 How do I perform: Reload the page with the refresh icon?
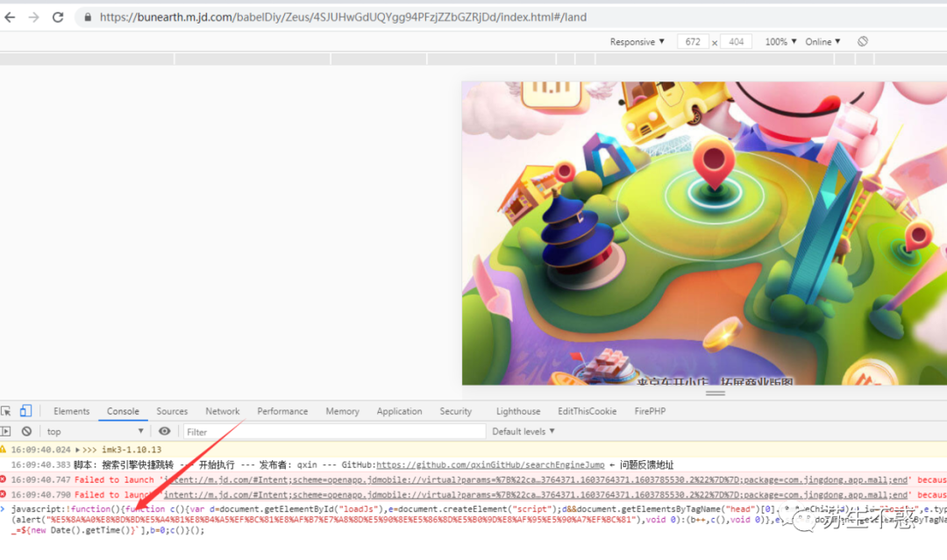pos(58,18)
